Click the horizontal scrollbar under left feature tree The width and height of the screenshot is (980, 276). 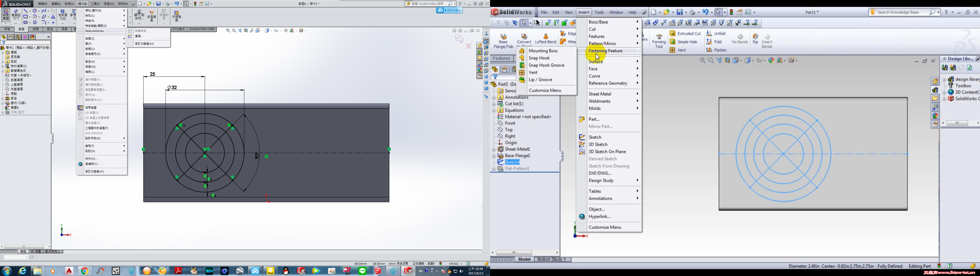(x=26, y=247)
